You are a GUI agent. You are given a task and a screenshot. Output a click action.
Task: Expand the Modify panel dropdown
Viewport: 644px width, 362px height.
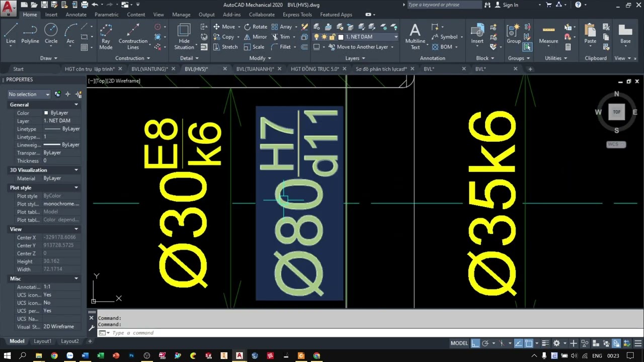pyautogui.click(x=260, y=58)
